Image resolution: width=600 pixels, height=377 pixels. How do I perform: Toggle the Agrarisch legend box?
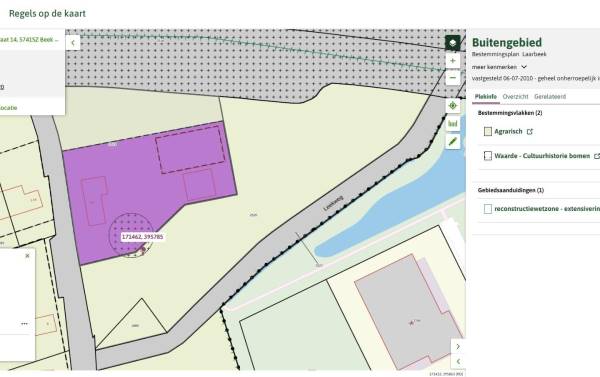[488, 132]
